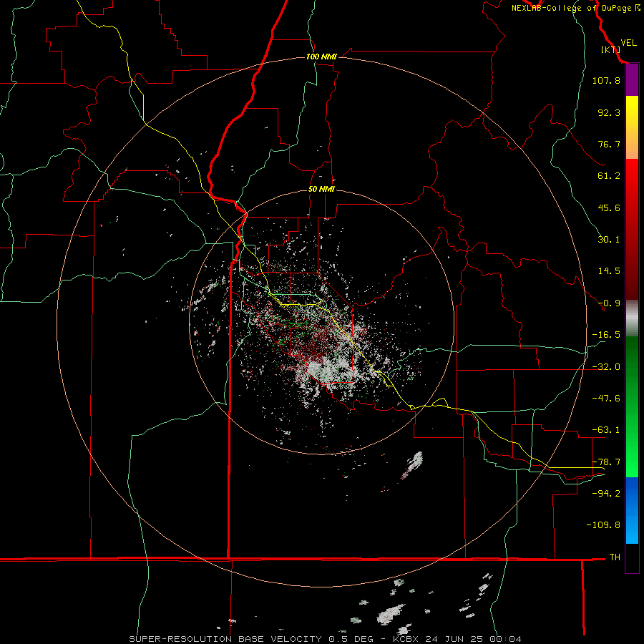
Task: Select the -16.5 legend value
Action: [606, 335]
